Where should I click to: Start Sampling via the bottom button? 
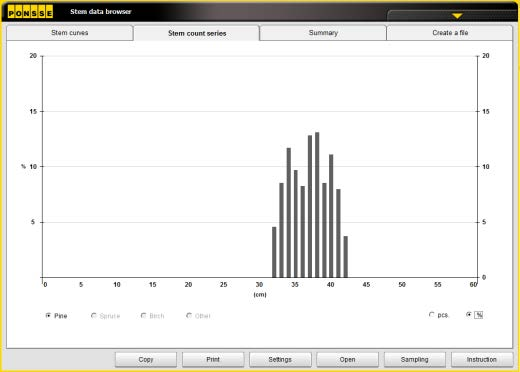point(415,360)
